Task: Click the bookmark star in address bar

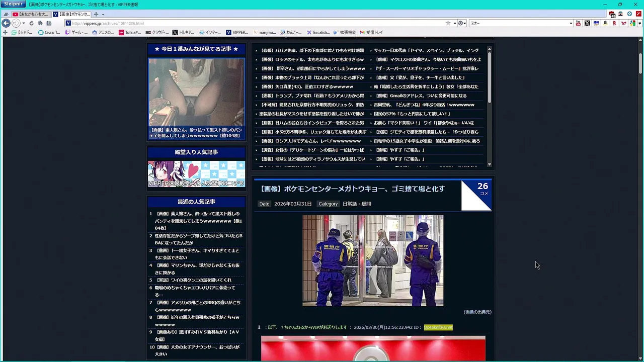Action: pyautogui.click(x=448, y=23)
